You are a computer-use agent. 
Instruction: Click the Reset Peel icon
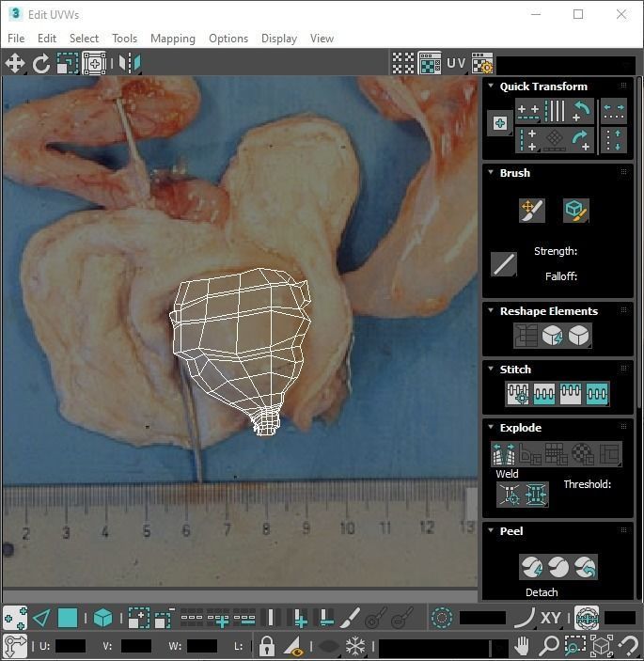click(x=585, y=567)
